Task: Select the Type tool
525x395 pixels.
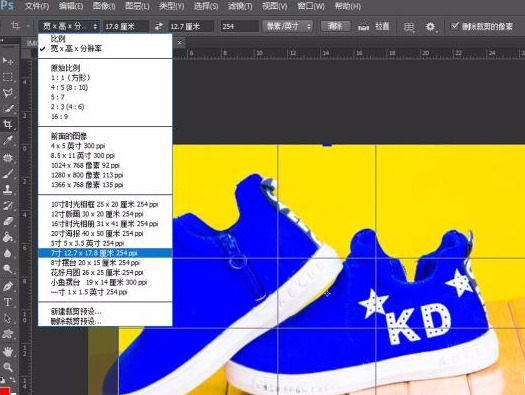Action: click(x=7, y=302)
